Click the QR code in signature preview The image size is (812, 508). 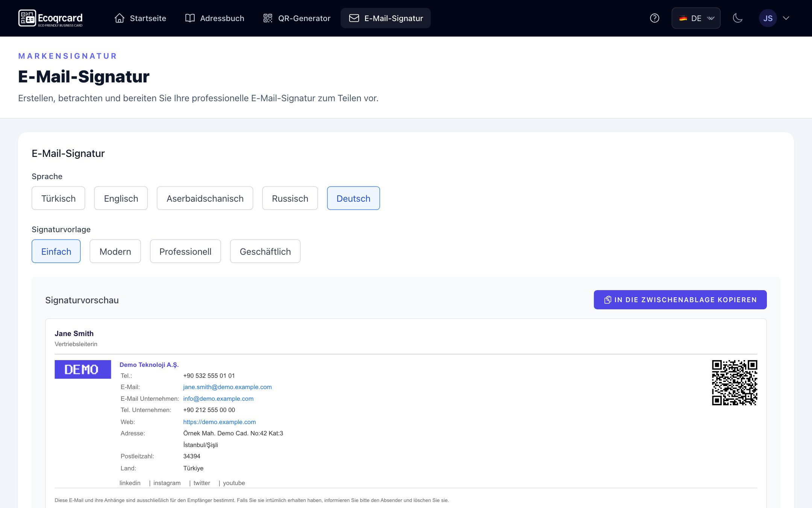click(x=734, y=382)
